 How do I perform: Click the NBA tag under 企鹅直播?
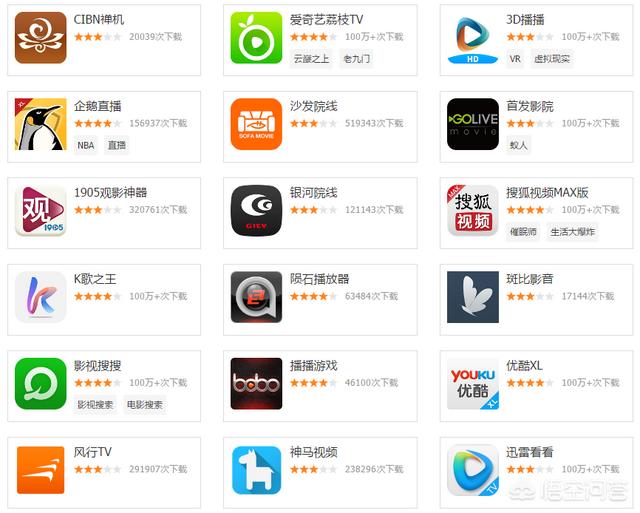[x=86, y=145]
